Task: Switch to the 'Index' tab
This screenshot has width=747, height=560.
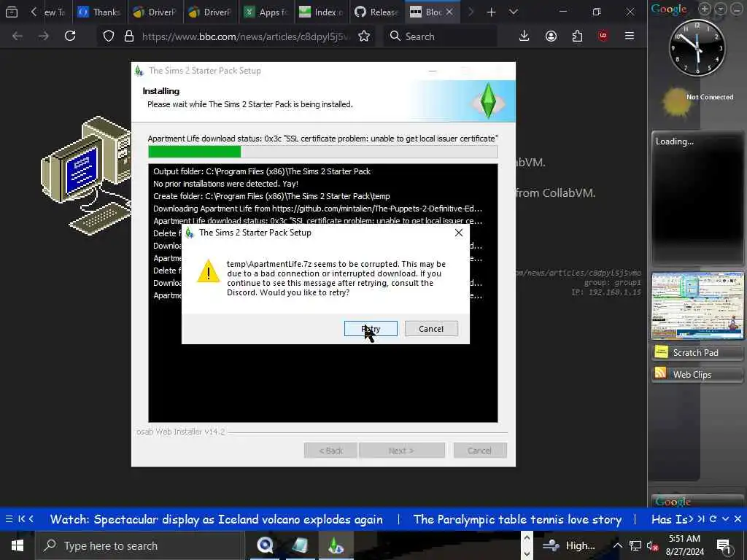Action: click(321, 12)
